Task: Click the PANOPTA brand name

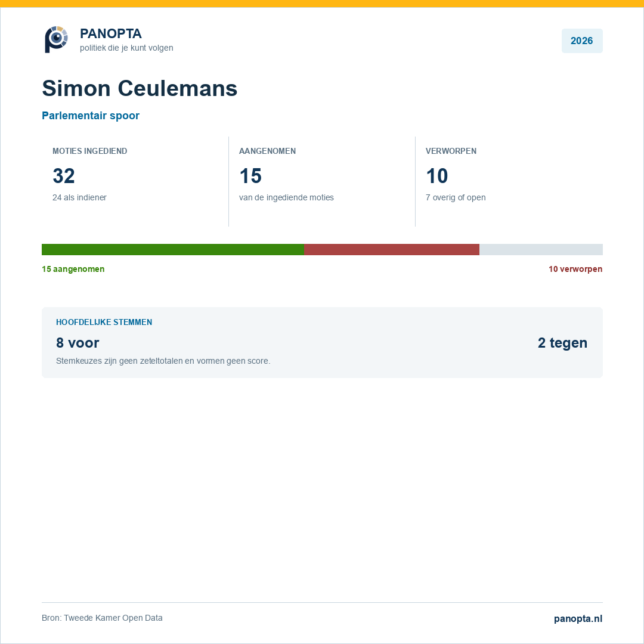Action: coord(111,33)
